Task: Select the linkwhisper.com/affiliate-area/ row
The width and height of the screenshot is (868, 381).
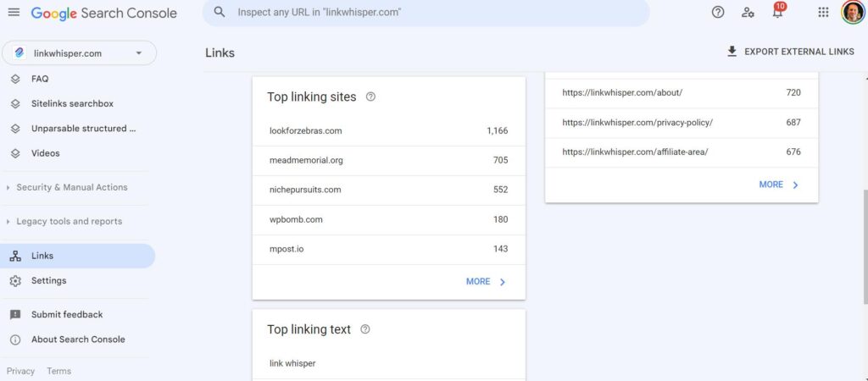Action: pyautogui.click(x=682, y=152)
